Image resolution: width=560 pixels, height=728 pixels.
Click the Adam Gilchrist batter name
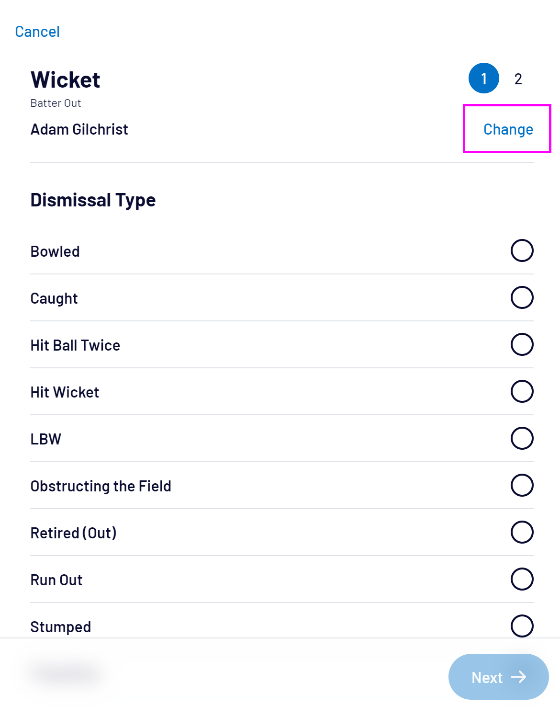79,129
